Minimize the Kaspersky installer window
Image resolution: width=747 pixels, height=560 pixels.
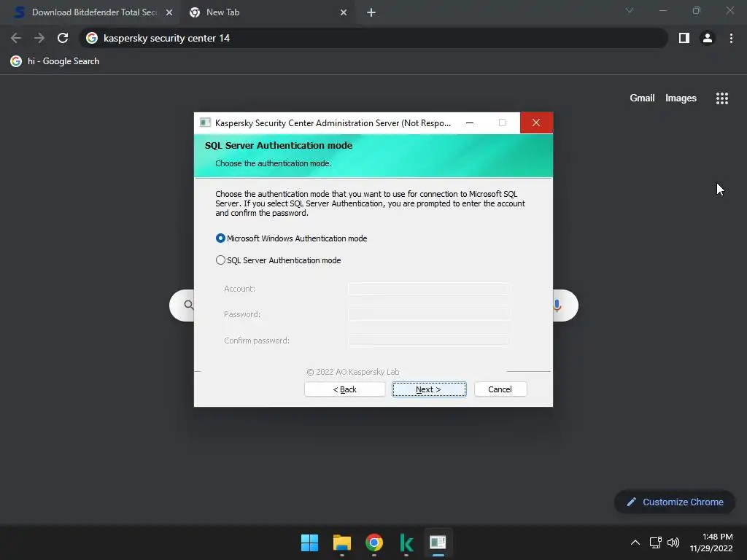click(x=470, y=122)
